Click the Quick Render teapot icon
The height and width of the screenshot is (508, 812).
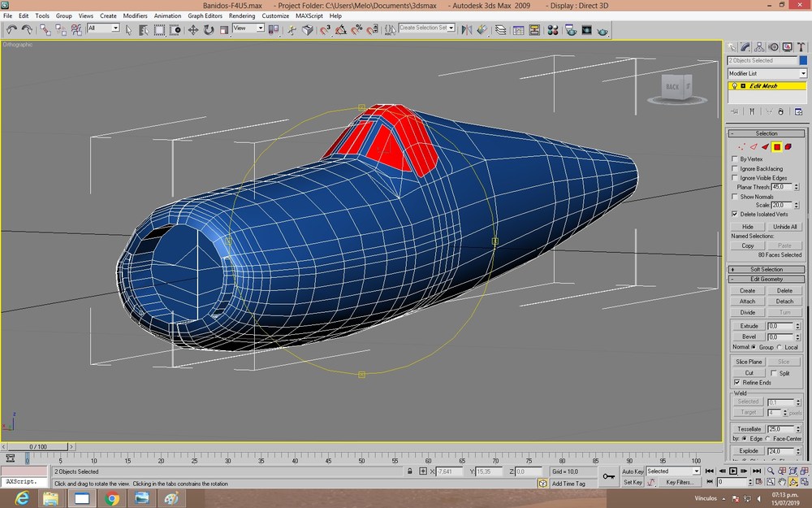[603, 30]
